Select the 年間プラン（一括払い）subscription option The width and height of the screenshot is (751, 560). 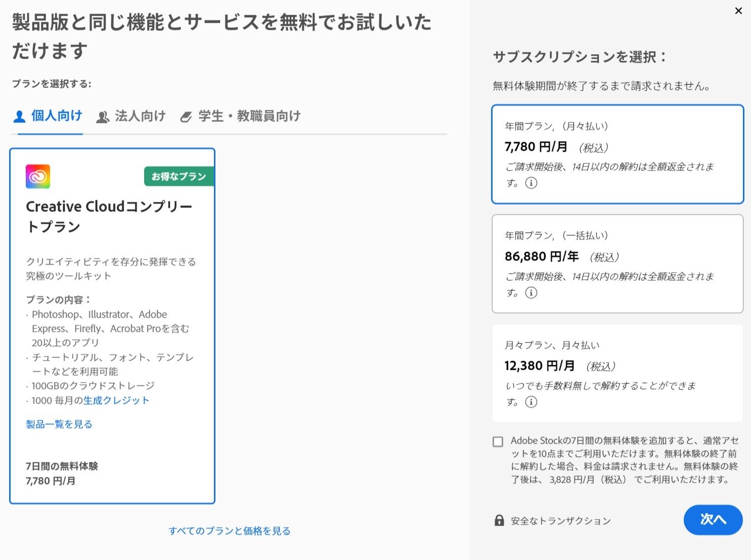coord(617,263)
